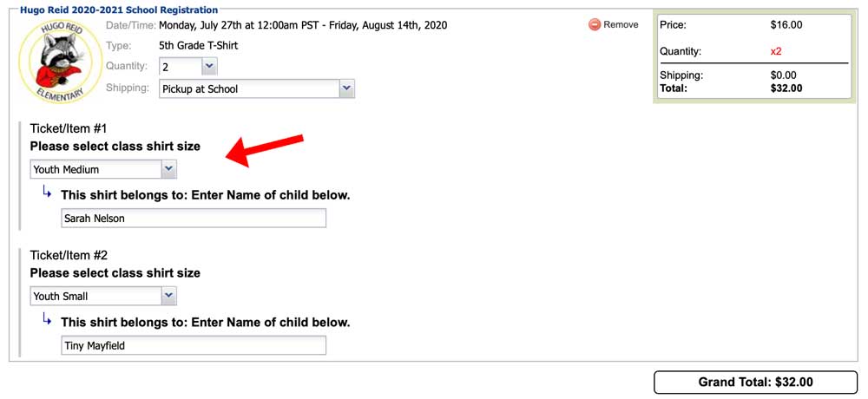Click the Grand Total $32.00 box
This screenshot has width=868, height=399.
[x=756, y=382]
